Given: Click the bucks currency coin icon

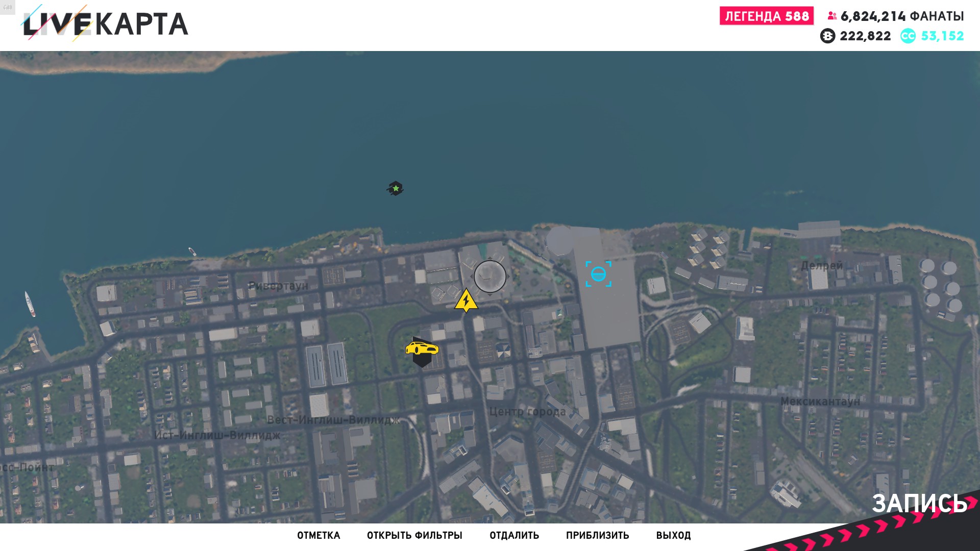Looking at the screenshot, I should pos(827,36).
